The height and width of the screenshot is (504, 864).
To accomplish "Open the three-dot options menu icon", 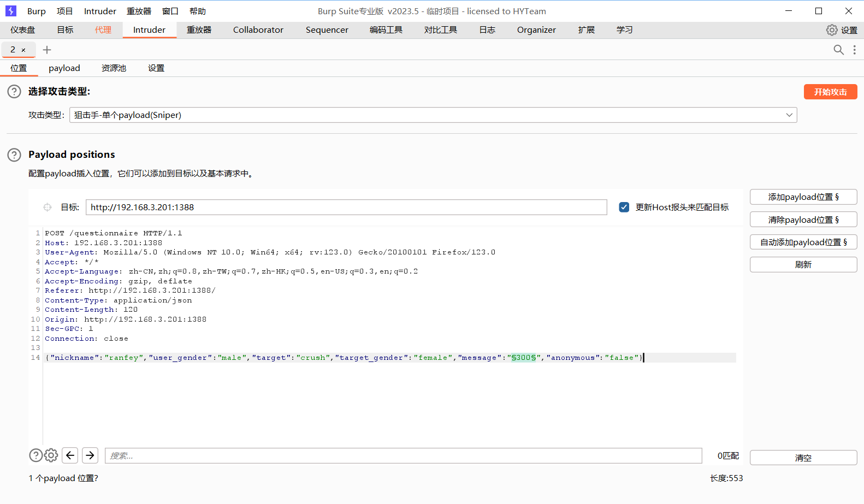I will 855,50.
